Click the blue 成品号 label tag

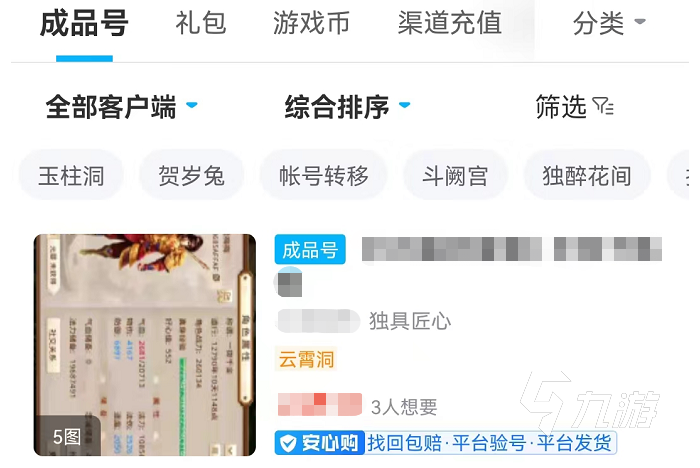(x=310, y=249)
